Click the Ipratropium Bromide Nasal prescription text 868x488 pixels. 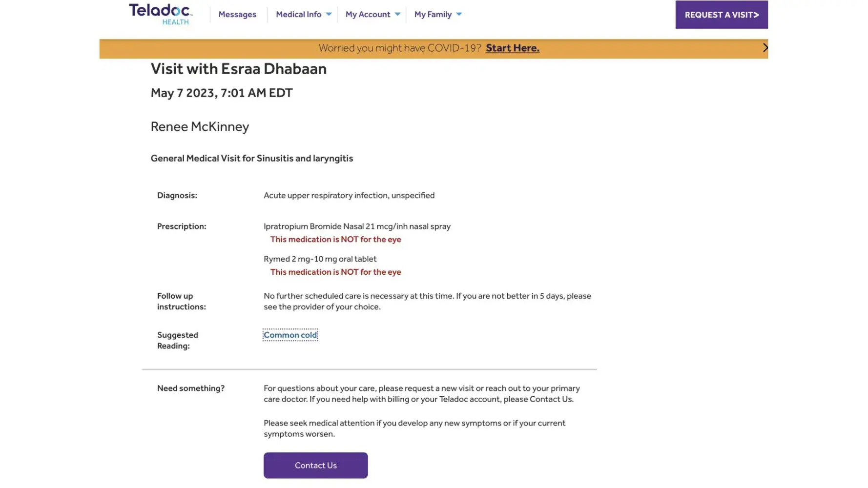click(357, 226)
